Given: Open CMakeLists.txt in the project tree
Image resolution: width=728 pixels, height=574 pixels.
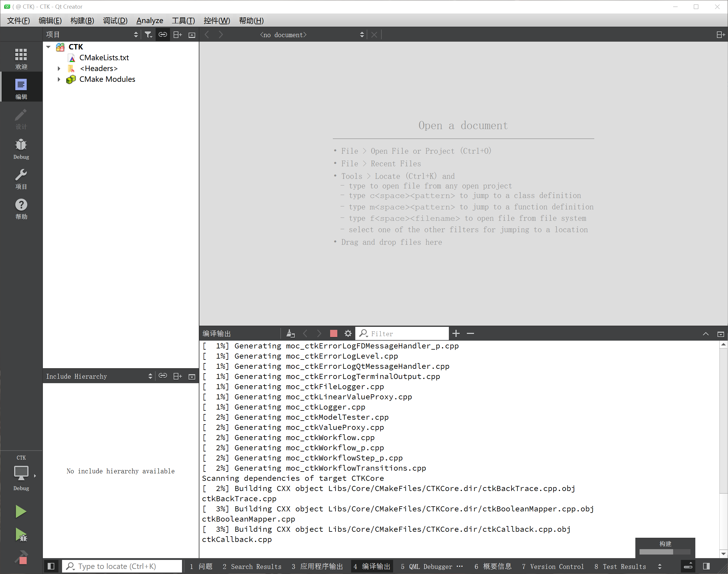Looking at the screenshot, I should pos(104,58).
